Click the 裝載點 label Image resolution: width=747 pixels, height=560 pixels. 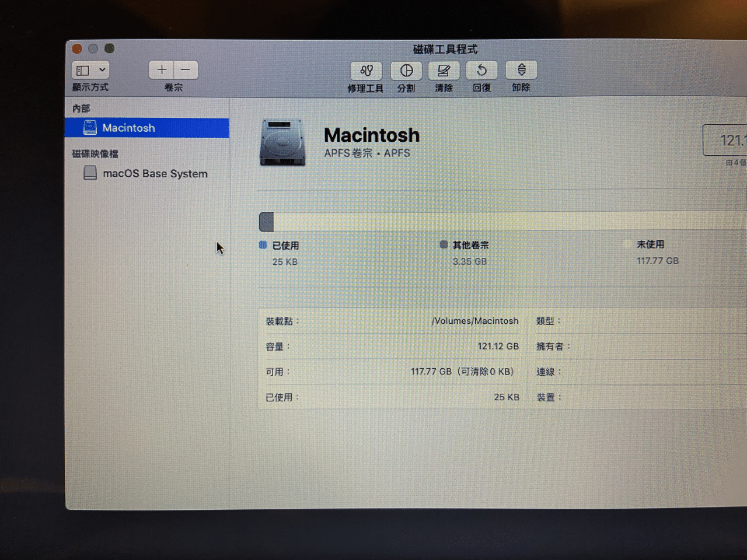282,321
